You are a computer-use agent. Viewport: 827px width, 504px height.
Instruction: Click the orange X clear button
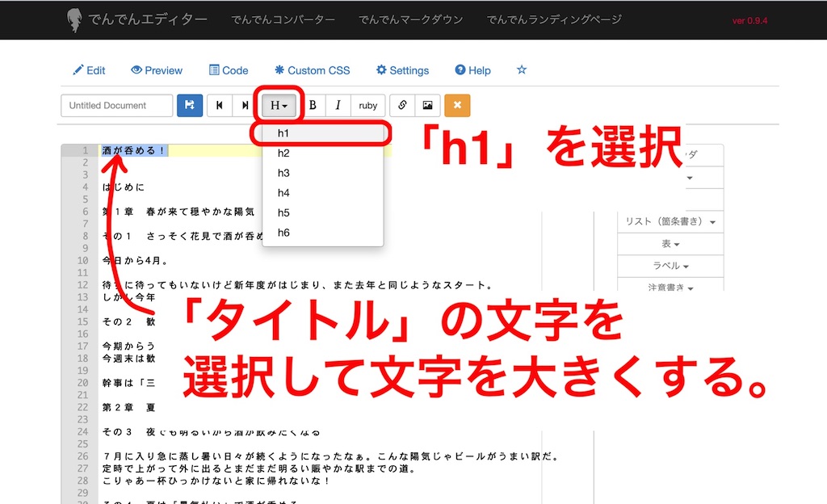pyautogui.click(x=457, y=106)
